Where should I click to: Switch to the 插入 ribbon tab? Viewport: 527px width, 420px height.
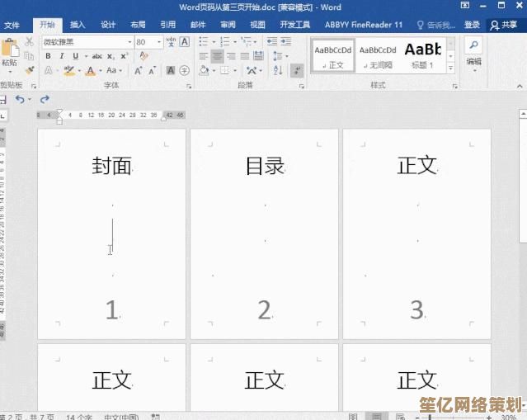[x=78, y=26]
